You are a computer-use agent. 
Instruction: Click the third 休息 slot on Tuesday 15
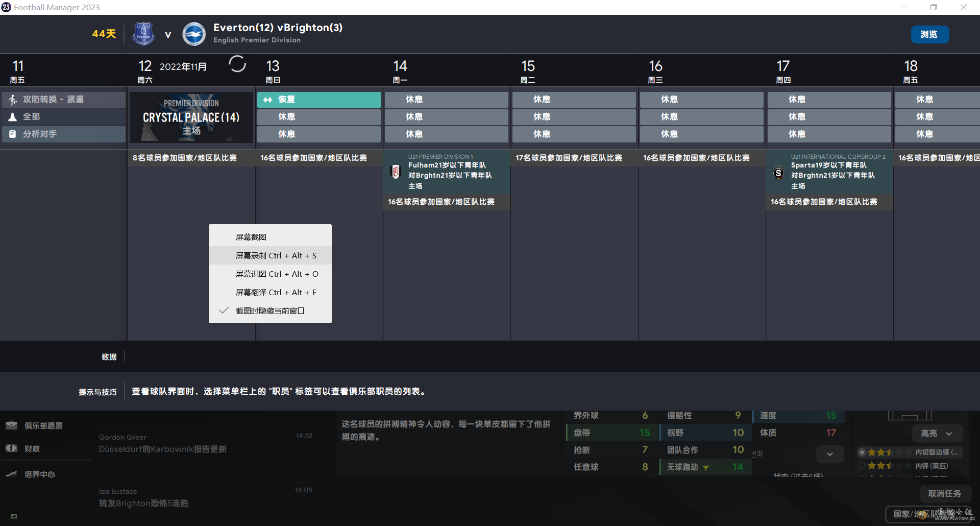click(574, 134)
